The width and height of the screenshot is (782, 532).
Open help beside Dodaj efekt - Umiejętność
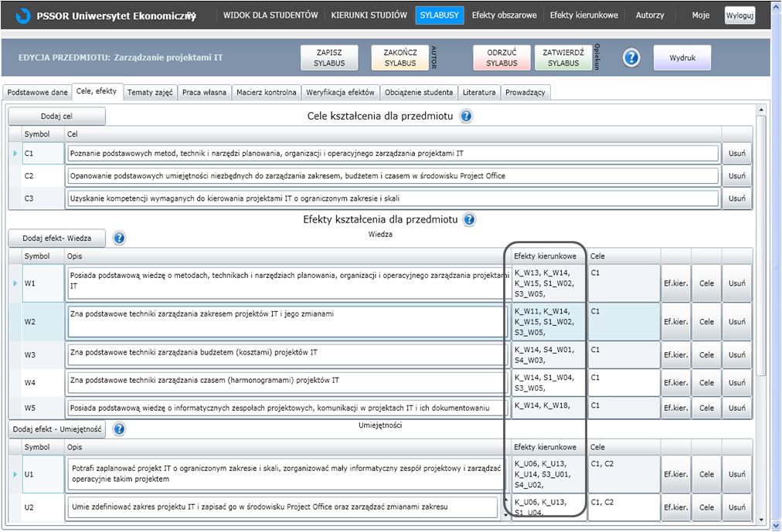pos(119,429)
